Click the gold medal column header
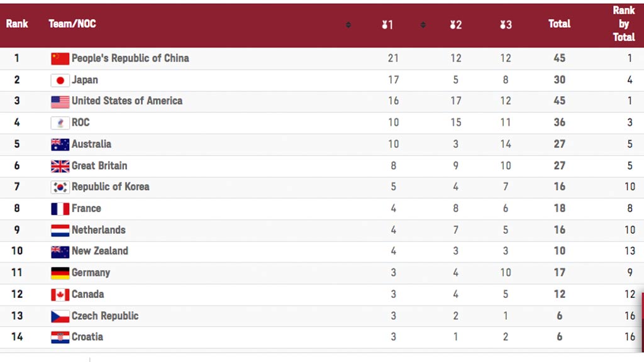The image size is (644, 362). 387,25
